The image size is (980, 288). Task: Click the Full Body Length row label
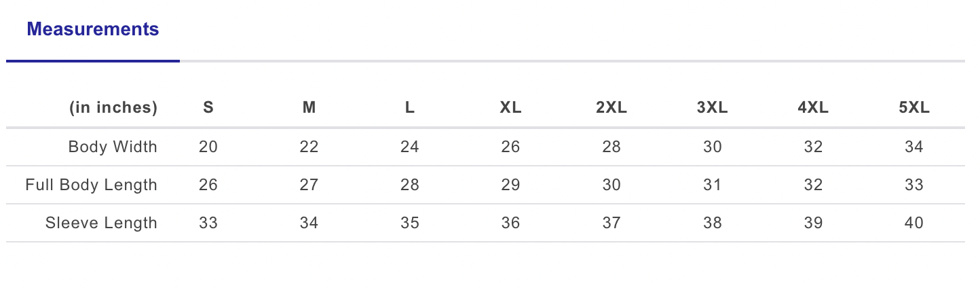coord(92,185)
